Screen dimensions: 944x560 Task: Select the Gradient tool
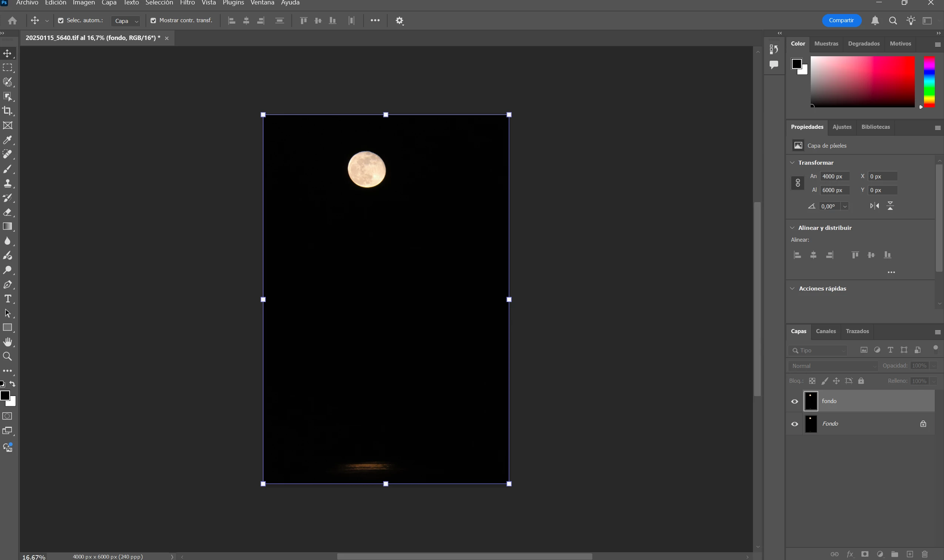click(7, 227)
